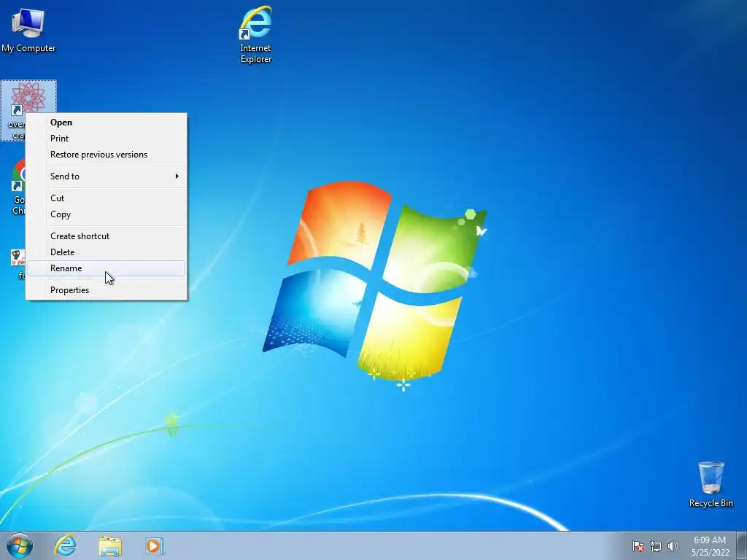Select the Internet Explorer desktop shortcut
This screenshot has height=560, width=747.
(256, 35)
